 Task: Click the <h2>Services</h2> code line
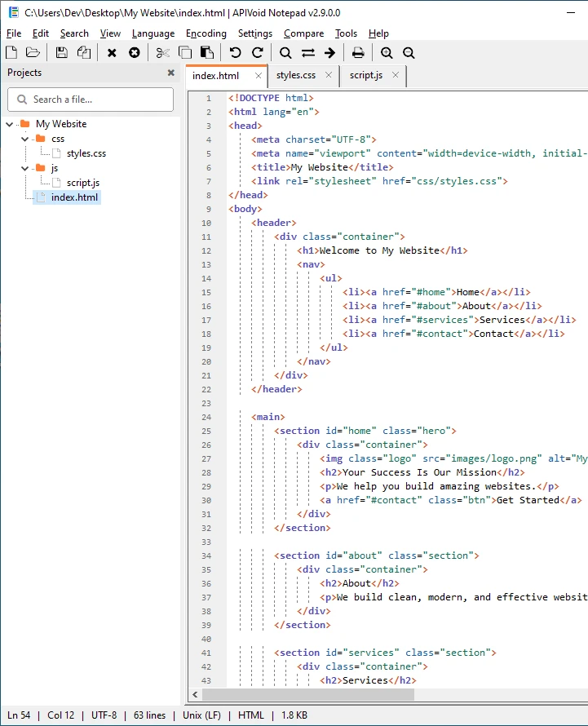pyautogui.click(x=368, y=680)
